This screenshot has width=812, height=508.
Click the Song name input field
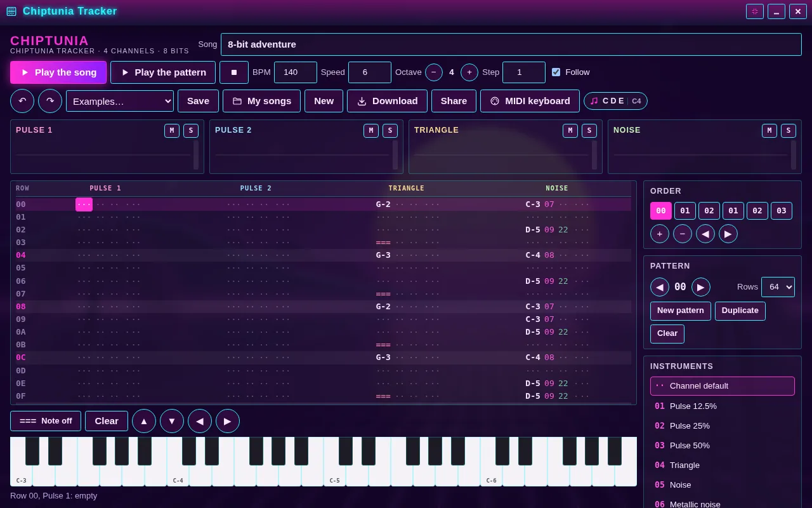point(511,44)
